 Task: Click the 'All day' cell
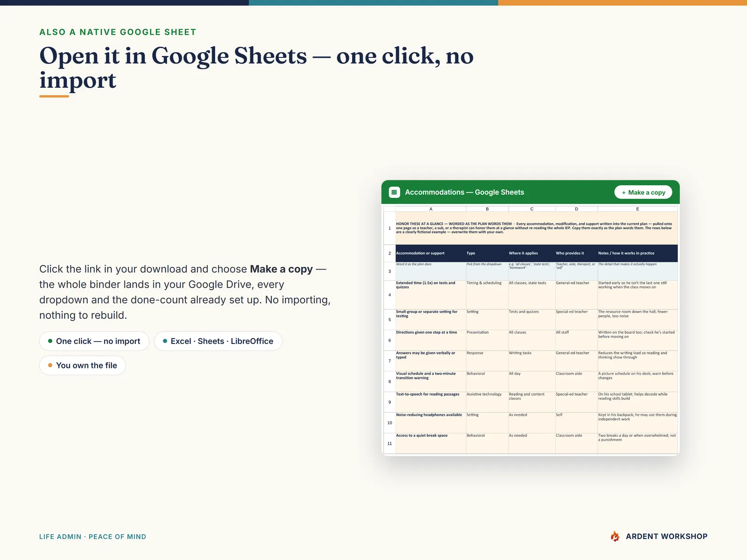coord(532,381)
